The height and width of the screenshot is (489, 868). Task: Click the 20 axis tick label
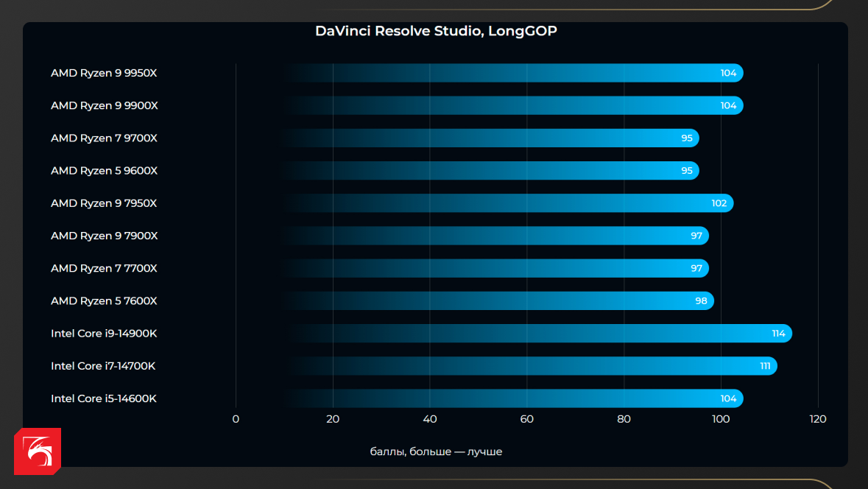coord(333,419)
